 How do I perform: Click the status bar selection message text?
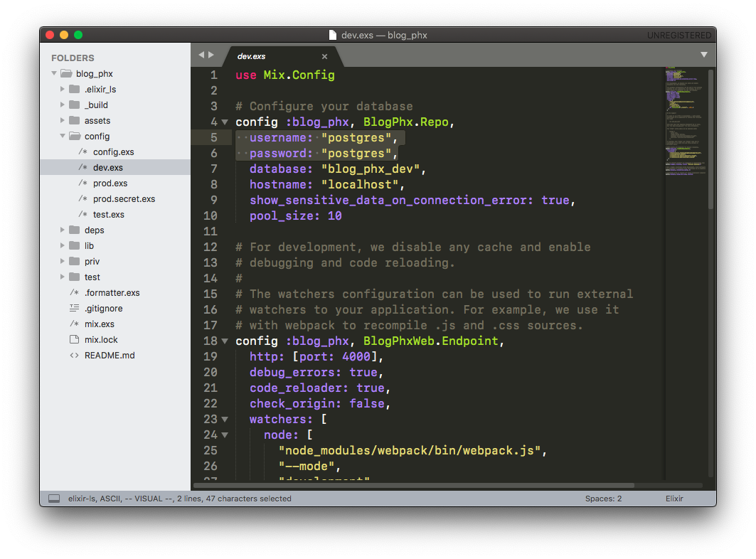(x=179, y=499)
